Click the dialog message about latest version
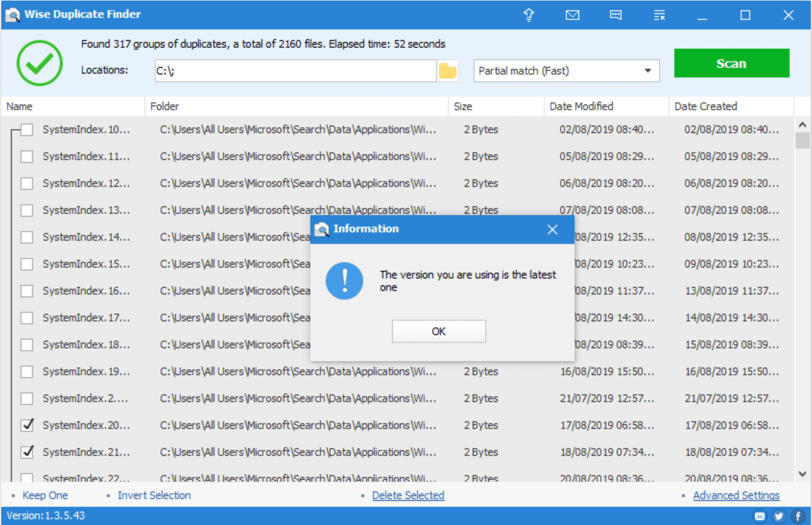812x525 pixels. click(x=468, y=281)
